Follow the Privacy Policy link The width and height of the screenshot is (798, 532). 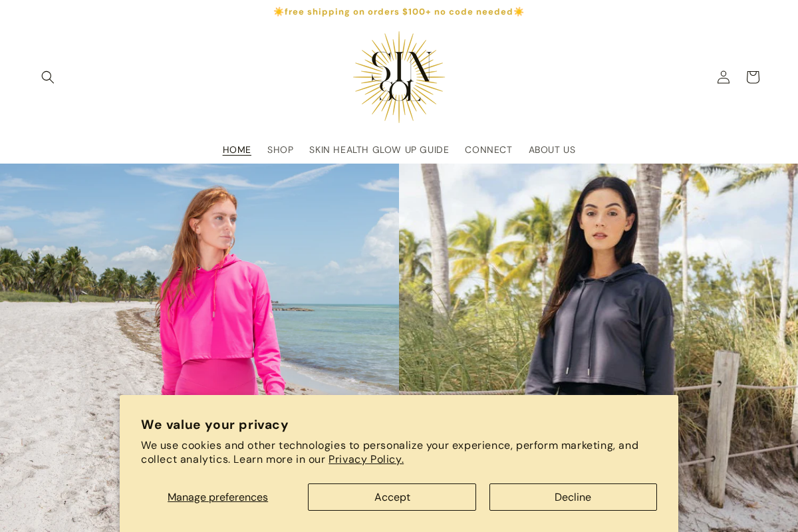(x=366, y=459)
